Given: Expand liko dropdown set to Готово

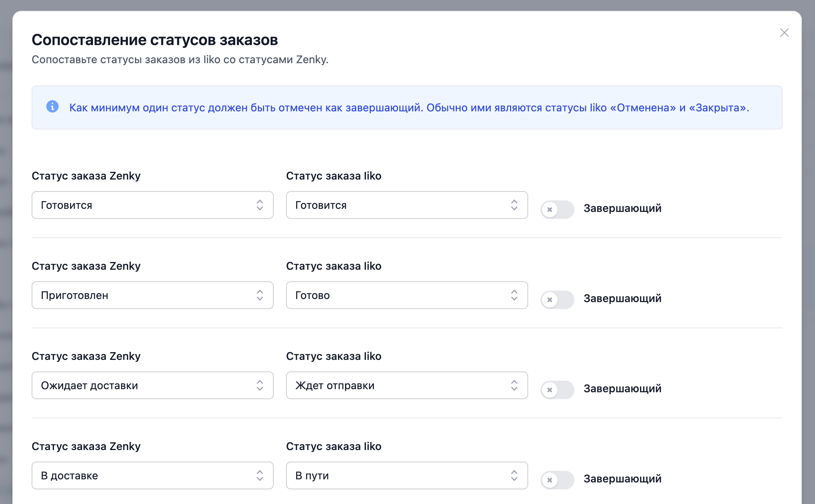Looking at the screenshot, I should [407, 295].
